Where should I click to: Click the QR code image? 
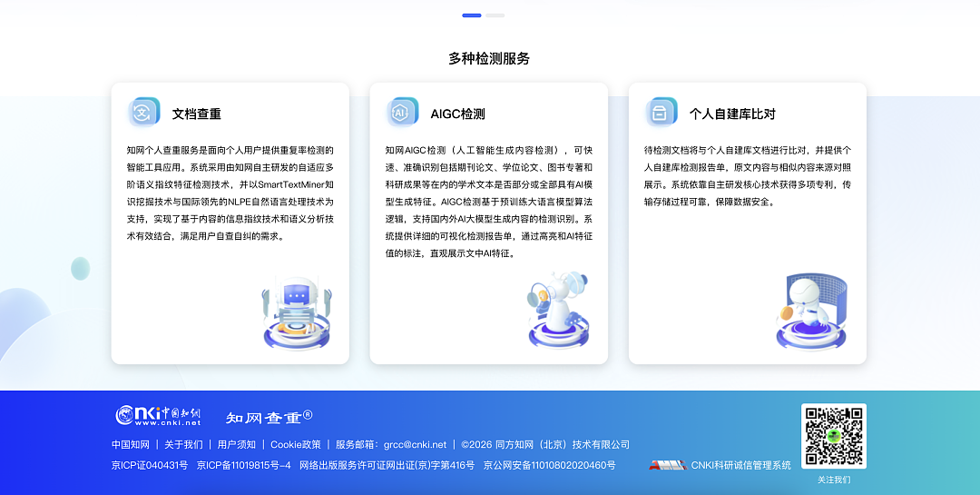(x=834, y=436)
